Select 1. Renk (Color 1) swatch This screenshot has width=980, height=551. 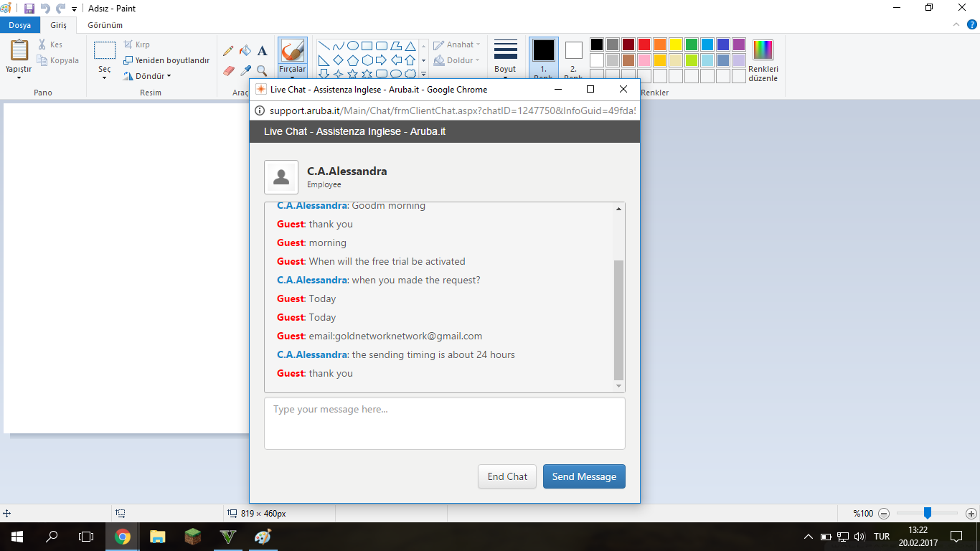pos(544,57)
